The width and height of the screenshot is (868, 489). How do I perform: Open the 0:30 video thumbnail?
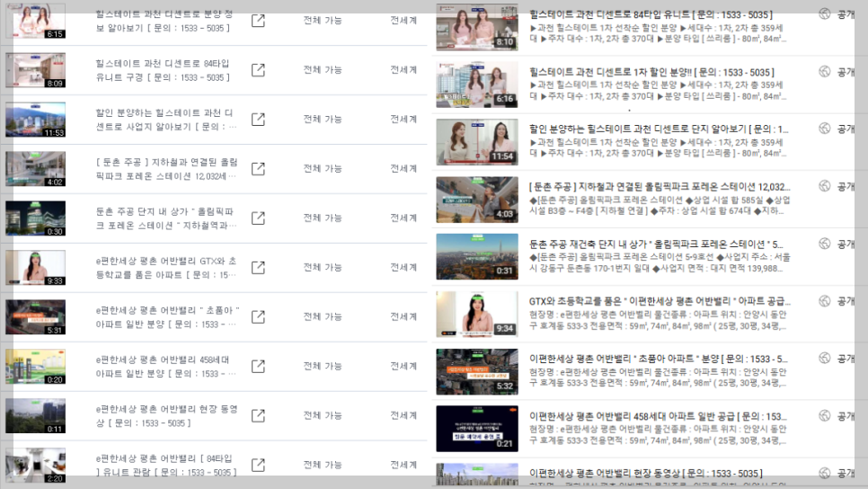click(35, 218)
